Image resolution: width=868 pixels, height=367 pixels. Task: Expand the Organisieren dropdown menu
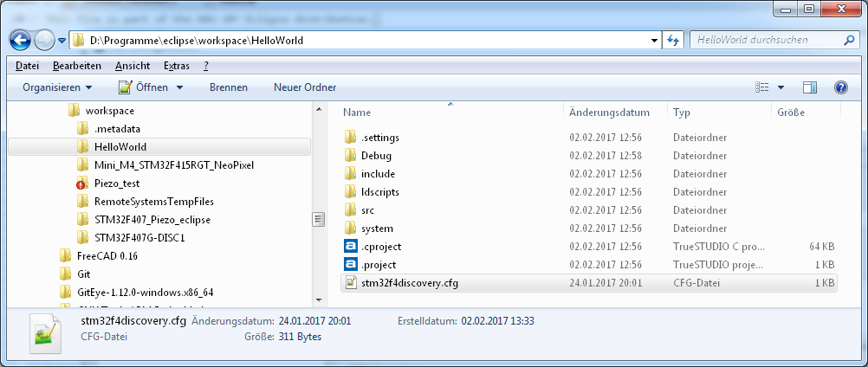click(57, 87)
